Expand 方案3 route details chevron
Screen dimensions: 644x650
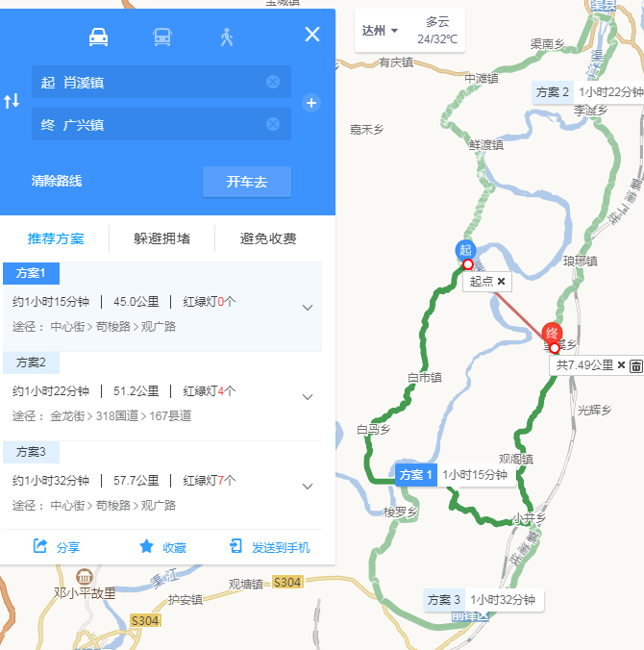click(308, 487)
